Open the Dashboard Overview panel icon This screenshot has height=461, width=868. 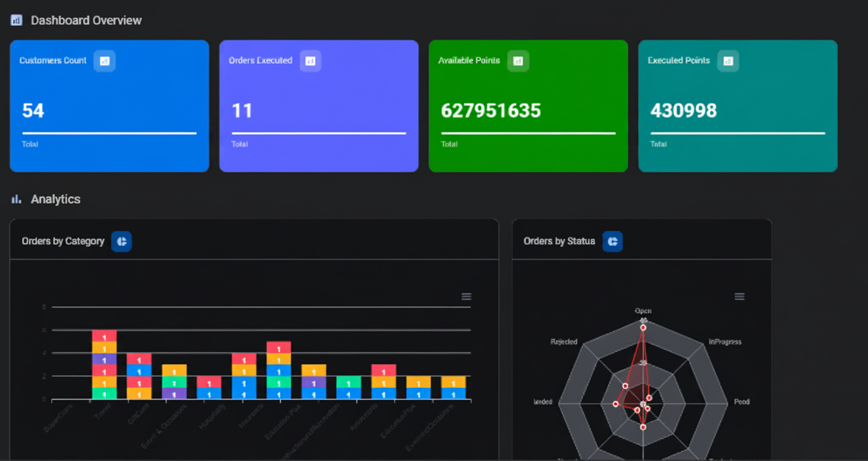15,20
